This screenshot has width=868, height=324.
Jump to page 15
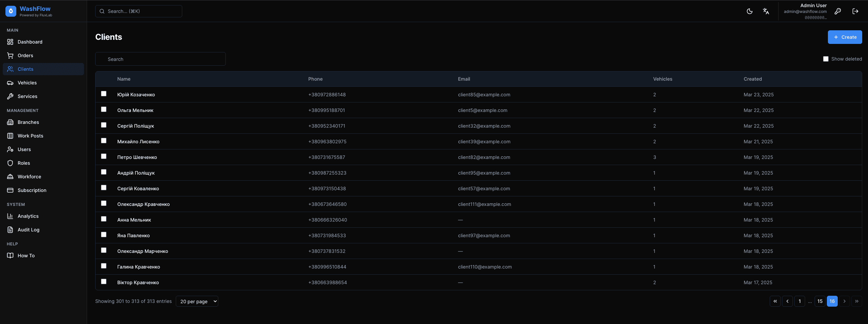tap(820, 301)
